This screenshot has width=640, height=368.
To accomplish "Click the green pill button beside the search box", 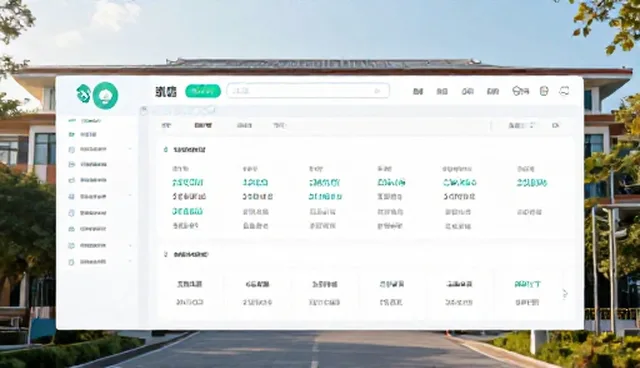I will [x=203, y=91].
